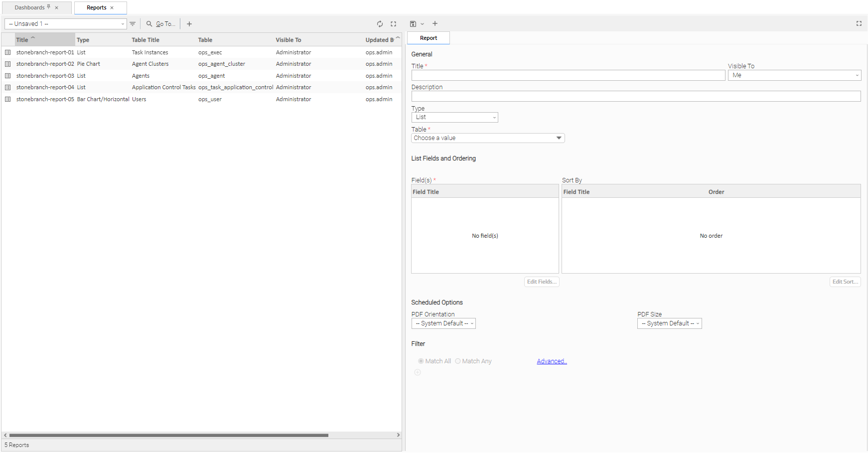Click the add filter plus circle icon
Image resolution: width=868 pixels, height=453 pixels.
[x=418, y=372]
